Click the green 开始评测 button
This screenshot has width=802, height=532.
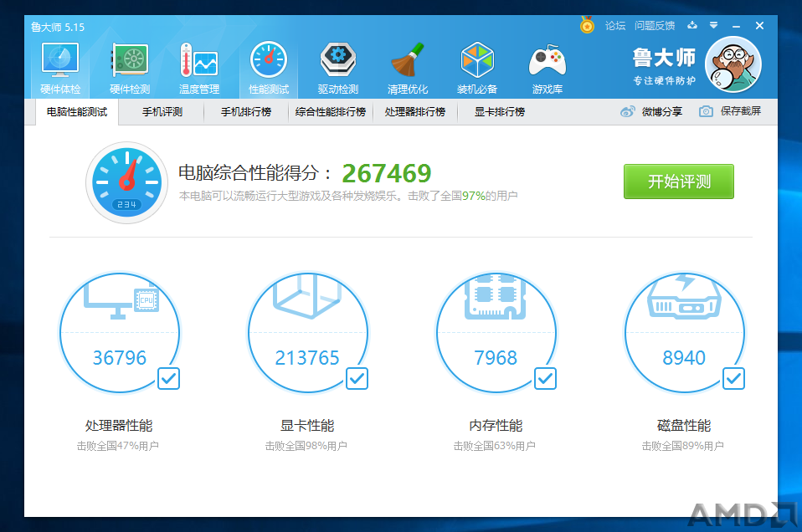pos(679,182)
